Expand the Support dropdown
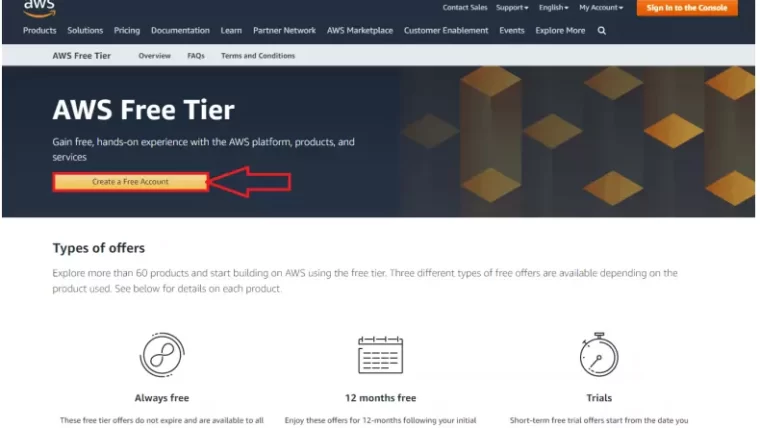The image size is (760, 428). coord(512,8)
